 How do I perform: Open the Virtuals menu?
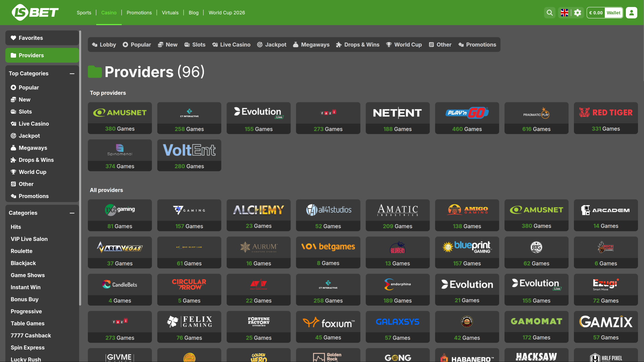(x=170, y=13)
